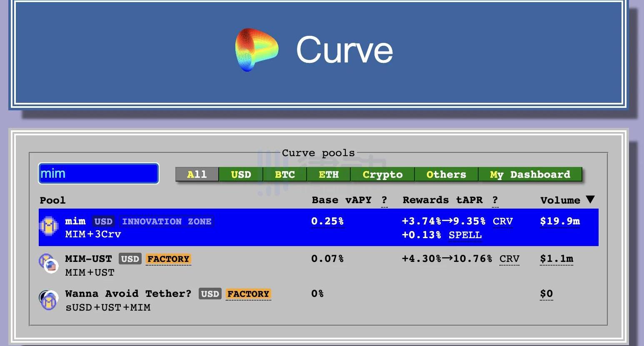Switch to the BTC pools tab
This screenshot has height=346, width=644.
click(x=285, y=174)
